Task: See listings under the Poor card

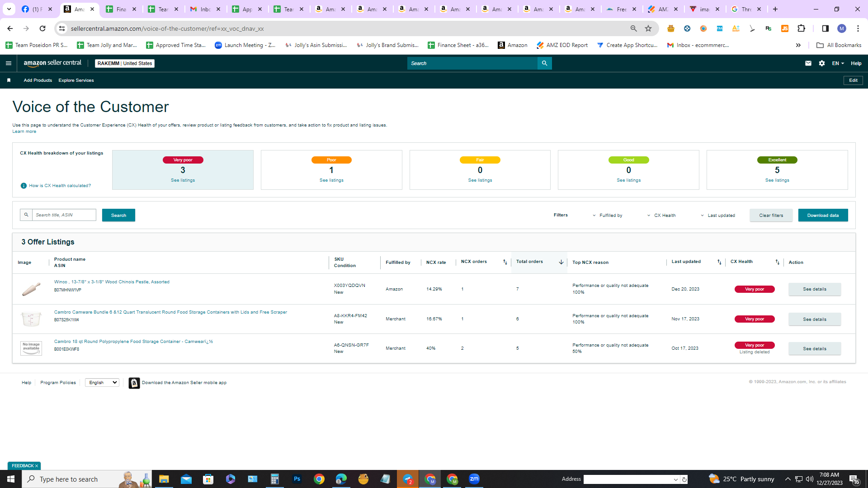Action: pyautogui.click(x=331, y=180)
